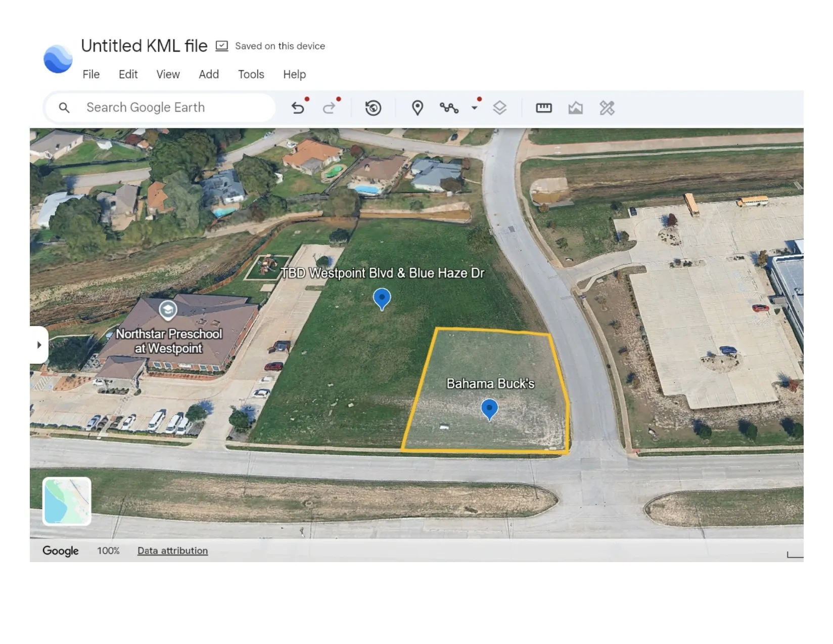Open the Tools menu

click(x=251, y=74)
